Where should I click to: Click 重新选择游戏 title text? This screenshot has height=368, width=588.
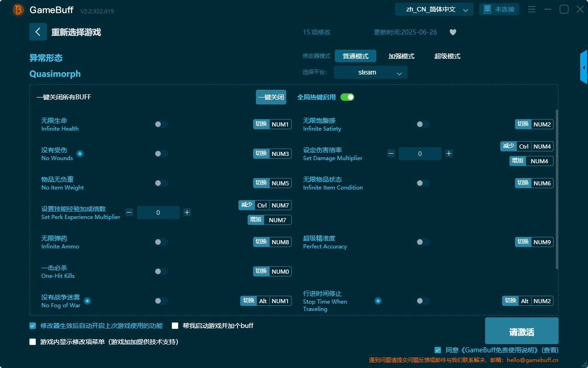pyautogui.click(x=76, y=32)
